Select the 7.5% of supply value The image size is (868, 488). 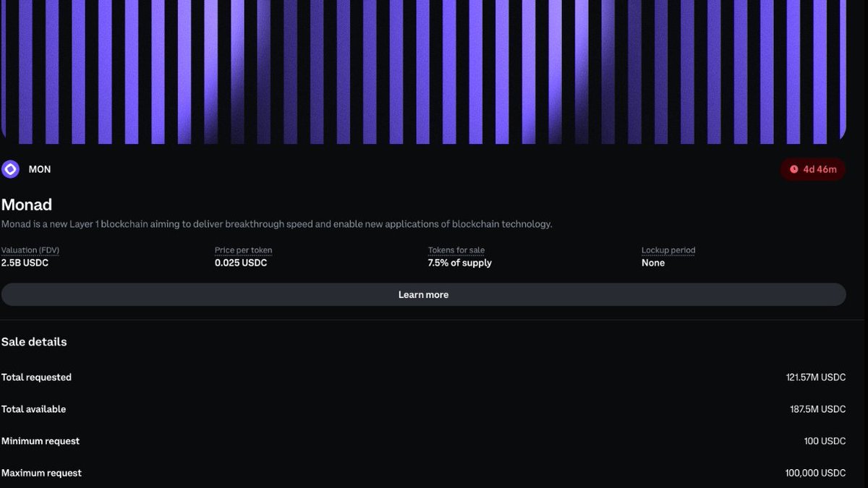[x=460, y=263]
